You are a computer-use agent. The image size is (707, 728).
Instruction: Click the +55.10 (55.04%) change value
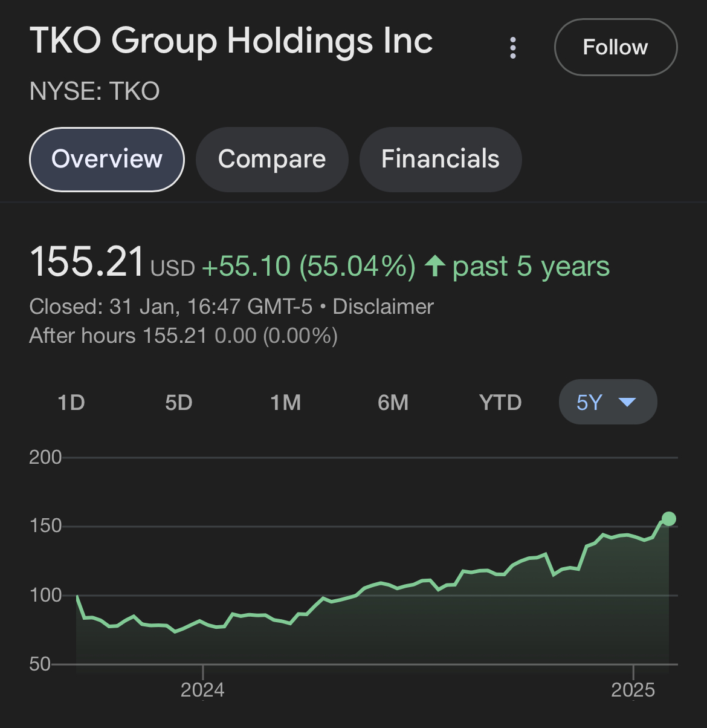click(x=308, y=266)
